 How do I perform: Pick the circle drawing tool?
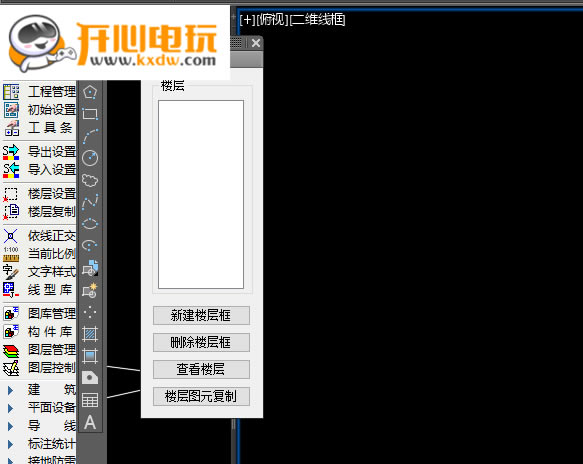coord(90,158)
